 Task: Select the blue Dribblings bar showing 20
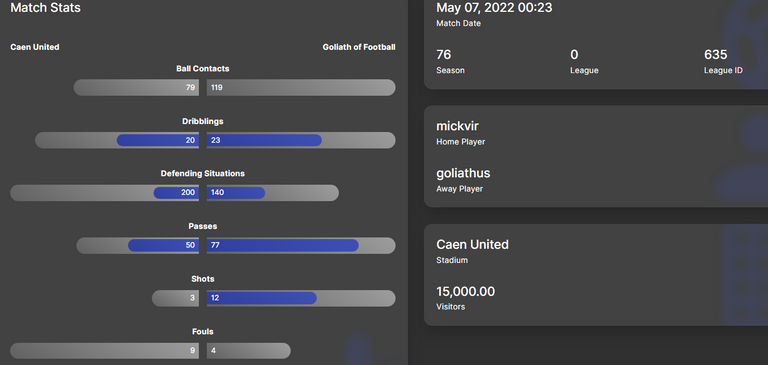[x=158, y=141]
